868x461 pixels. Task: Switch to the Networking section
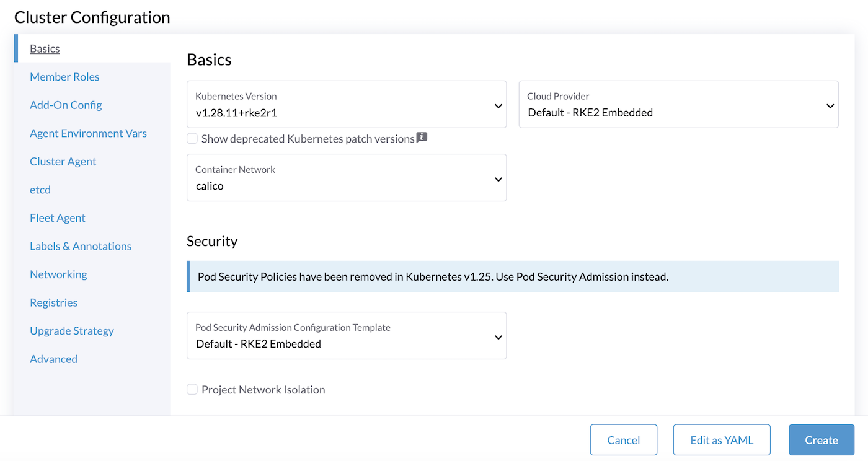58,274
